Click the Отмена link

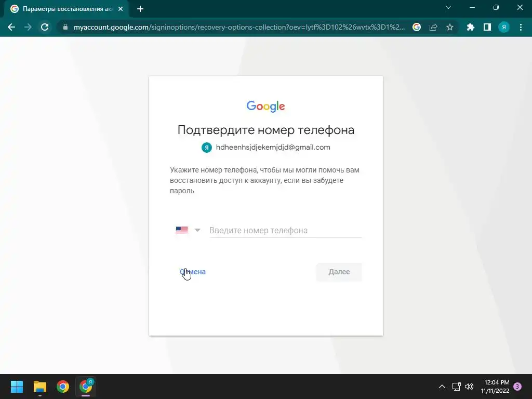pyautogui.click(x=193, y=272)
